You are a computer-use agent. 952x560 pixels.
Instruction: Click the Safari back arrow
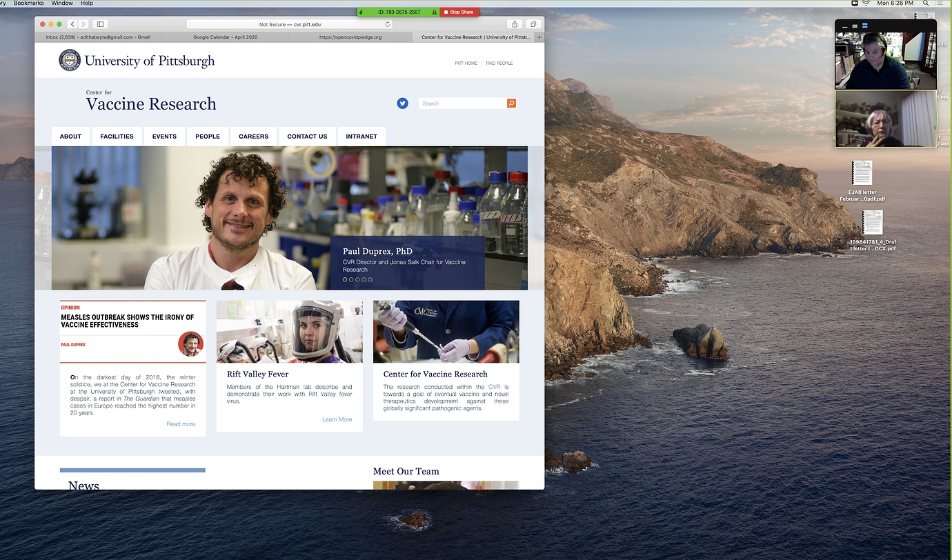[x=72, y=24]
